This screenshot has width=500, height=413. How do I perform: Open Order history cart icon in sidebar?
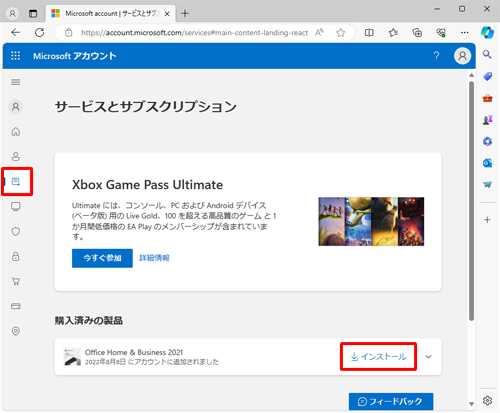click(x=16, y=281)
